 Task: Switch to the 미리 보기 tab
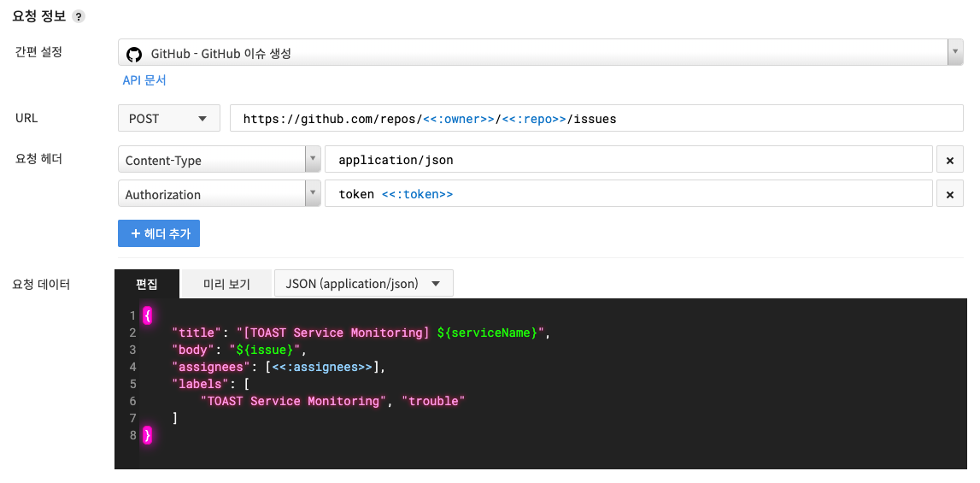click(226, 284)
